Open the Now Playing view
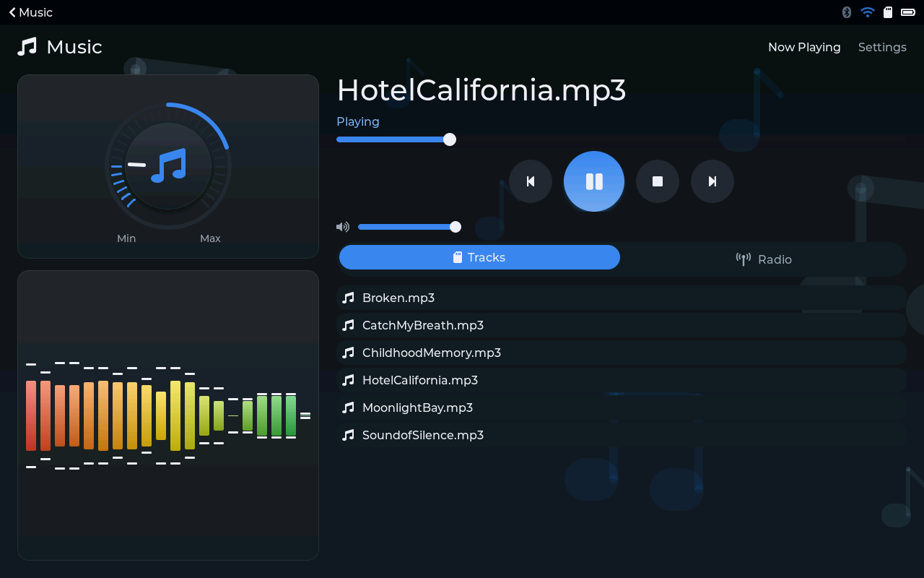This screenshot has height=578, width=924. point(804,47)
